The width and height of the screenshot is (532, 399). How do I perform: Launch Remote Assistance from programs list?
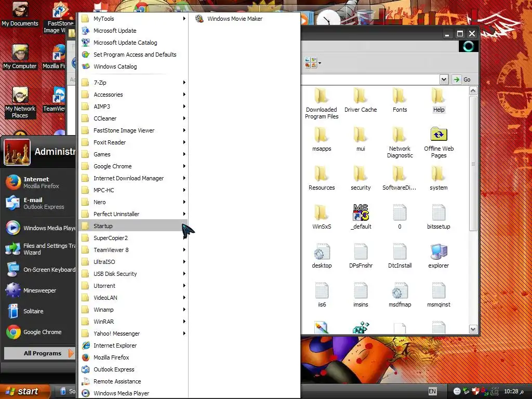pos(134,381)
